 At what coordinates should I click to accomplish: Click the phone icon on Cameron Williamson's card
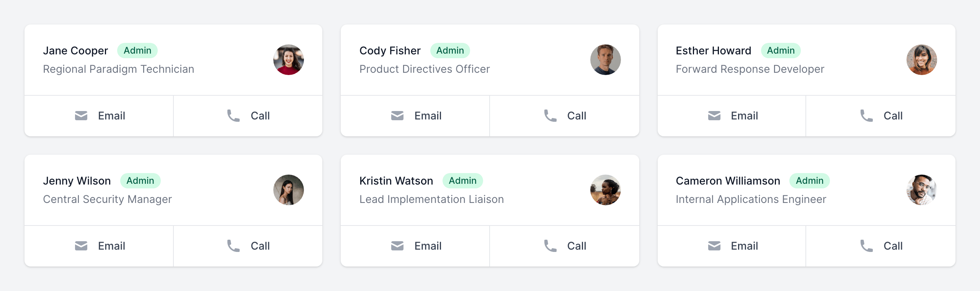[866, 246]
